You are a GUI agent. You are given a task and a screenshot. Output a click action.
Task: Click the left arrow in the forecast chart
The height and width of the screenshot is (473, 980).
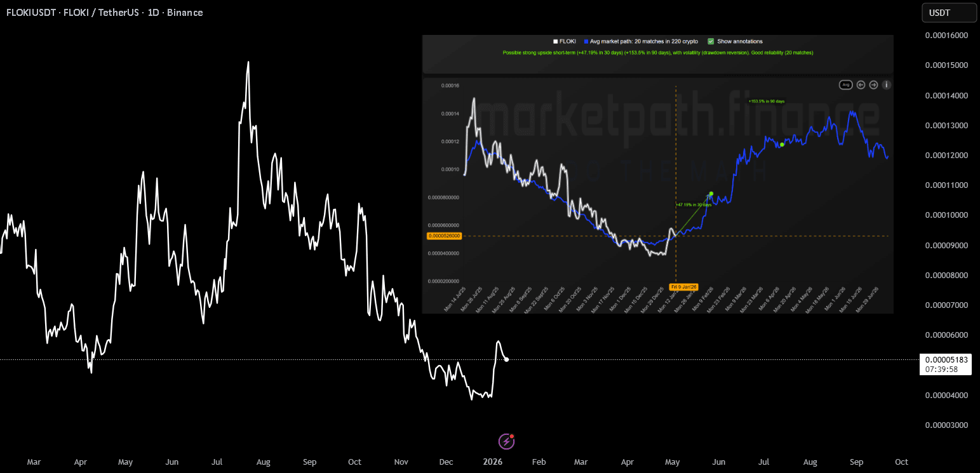[861, 84]
